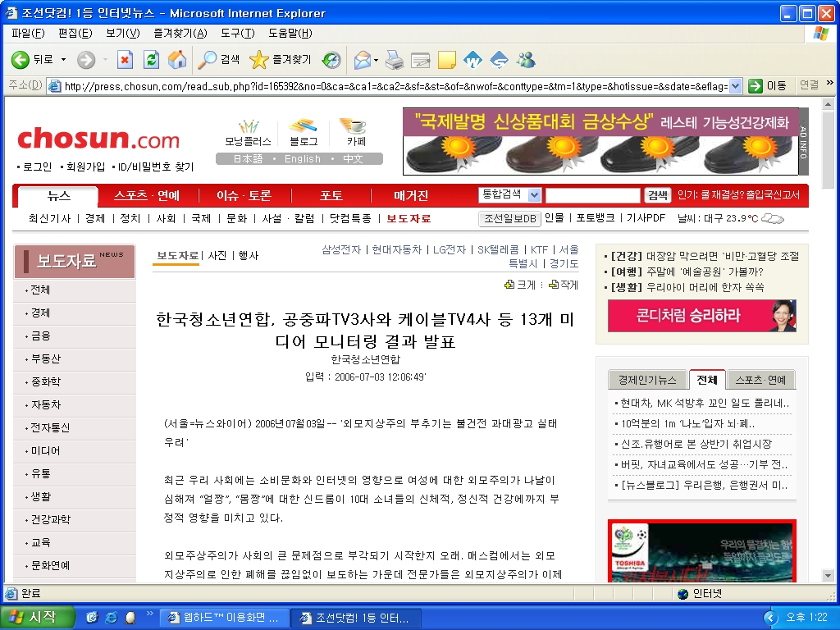Open the 카페 coffee cup icon
The image size is (840, 630).
[x=355, y=132]
